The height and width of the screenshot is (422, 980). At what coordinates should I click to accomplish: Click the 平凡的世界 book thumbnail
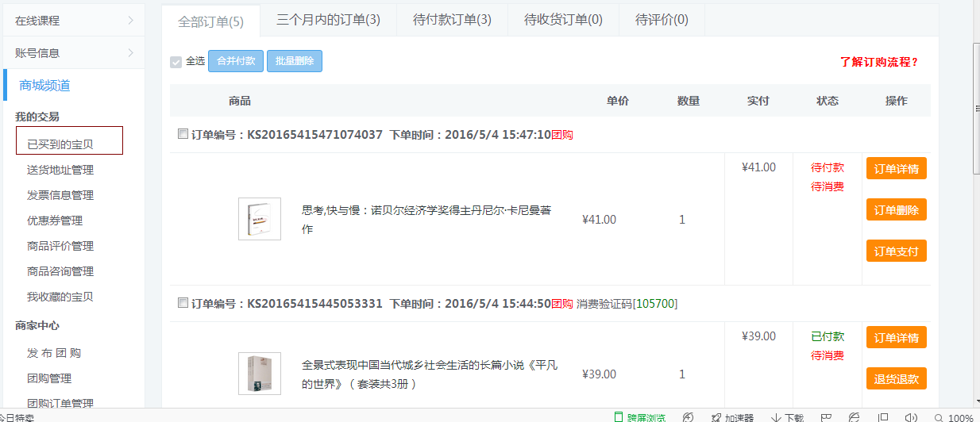pyautogui.click(x=260, y=374)
